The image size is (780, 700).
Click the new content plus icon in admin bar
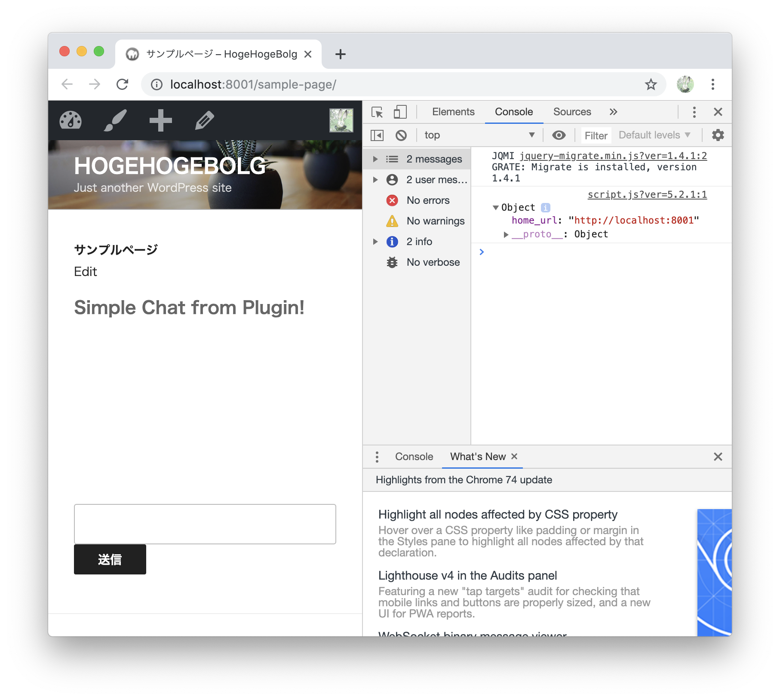[160, 120]
